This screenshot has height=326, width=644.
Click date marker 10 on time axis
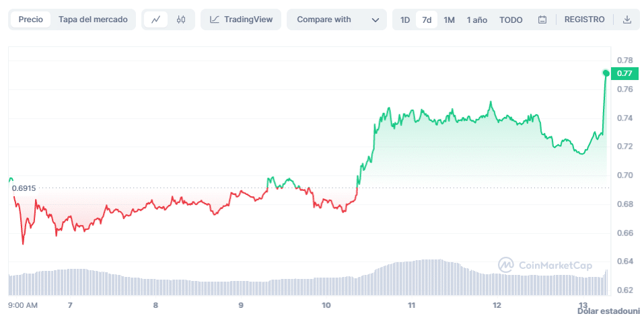326,305
